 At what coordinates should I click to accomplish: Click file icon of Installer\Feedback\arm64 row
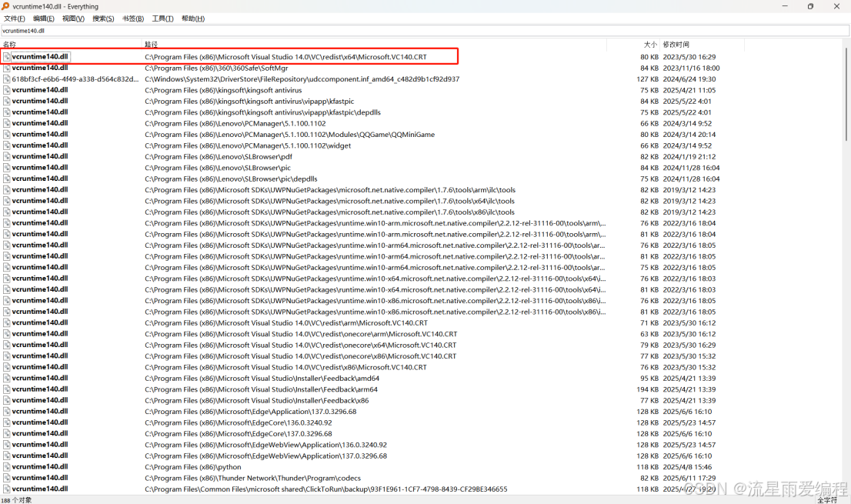(x=6, y=389)
